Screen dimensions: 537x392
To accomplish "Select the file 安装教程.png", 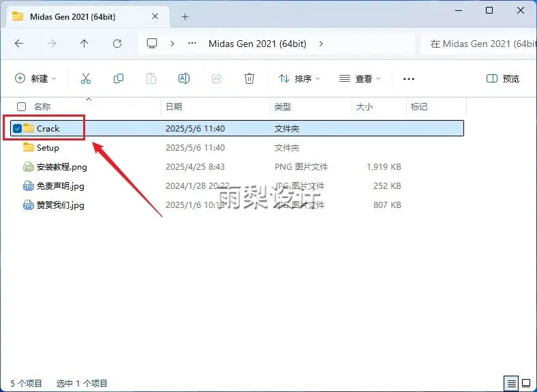I will coord(61,167).
